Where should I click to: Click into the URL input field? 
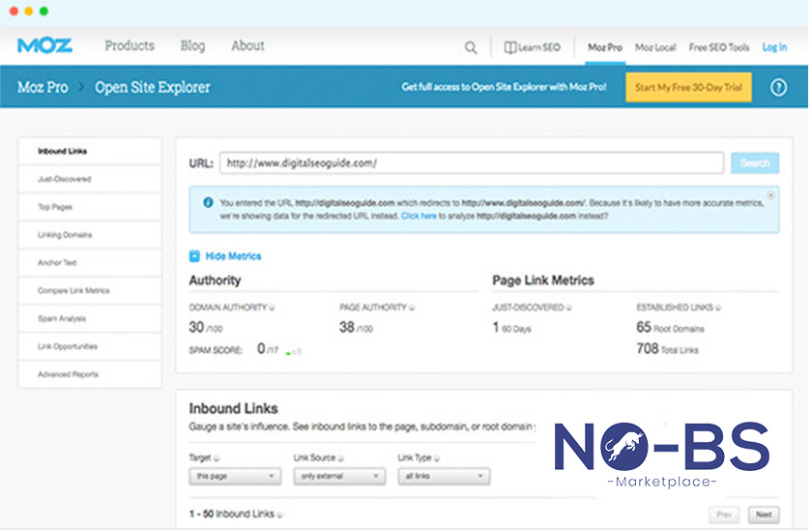click(472, 163)
